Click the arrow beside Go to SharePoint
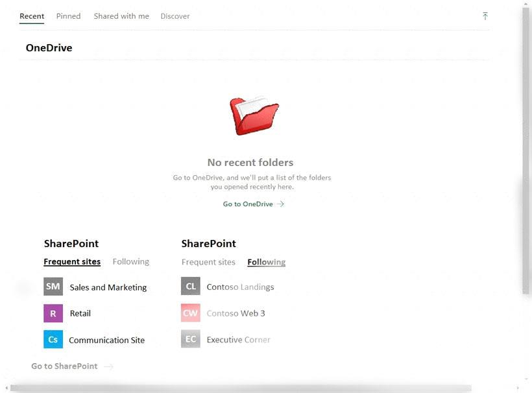Screen dimensions: 532x393 click(x=108, y=366)
